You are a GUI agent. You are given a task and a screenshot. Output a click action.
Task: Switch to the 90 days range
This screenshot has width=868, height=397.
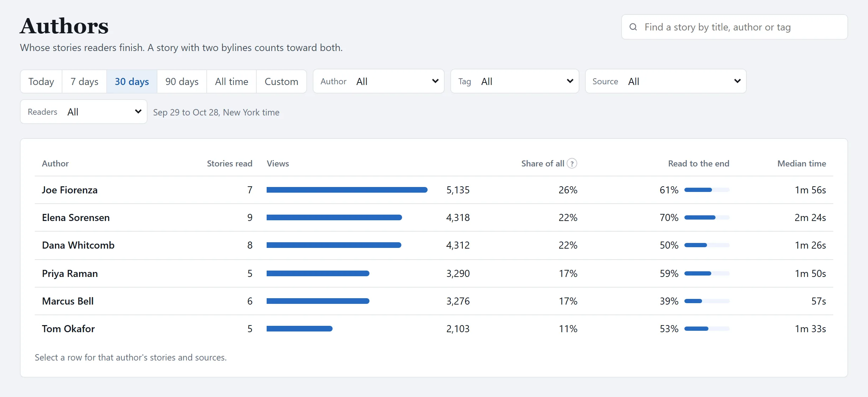pyautogui.click(x=182, y=81)
